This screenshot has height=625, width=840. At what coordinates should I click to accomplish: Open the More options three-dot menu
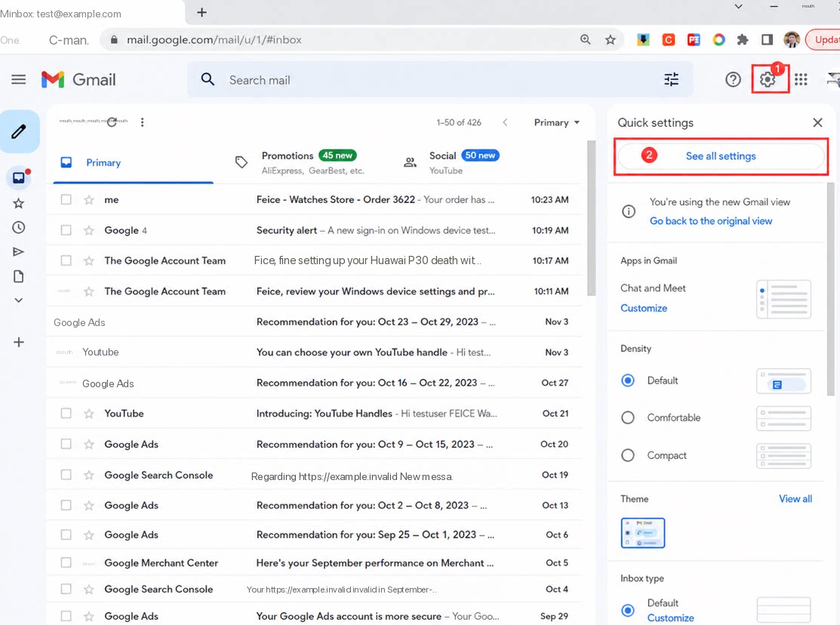(x=142, y=122)
